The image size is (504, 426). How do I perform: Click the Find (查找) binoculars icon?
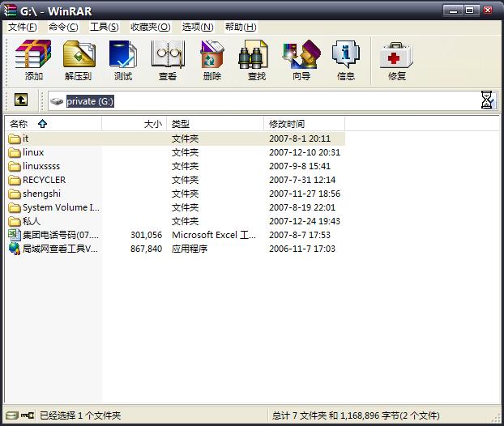[254, 54]
